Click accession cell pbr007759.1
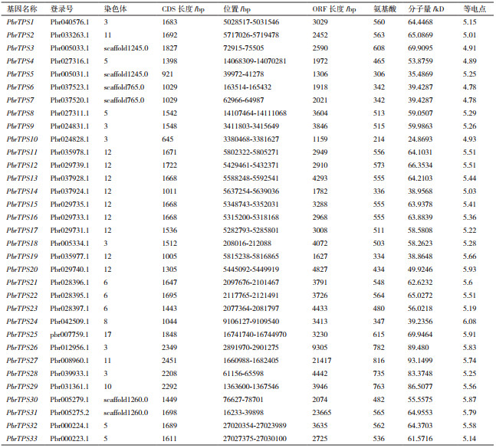Image resolution: width=496 pixels, height=448 pixels. [67, 334]
